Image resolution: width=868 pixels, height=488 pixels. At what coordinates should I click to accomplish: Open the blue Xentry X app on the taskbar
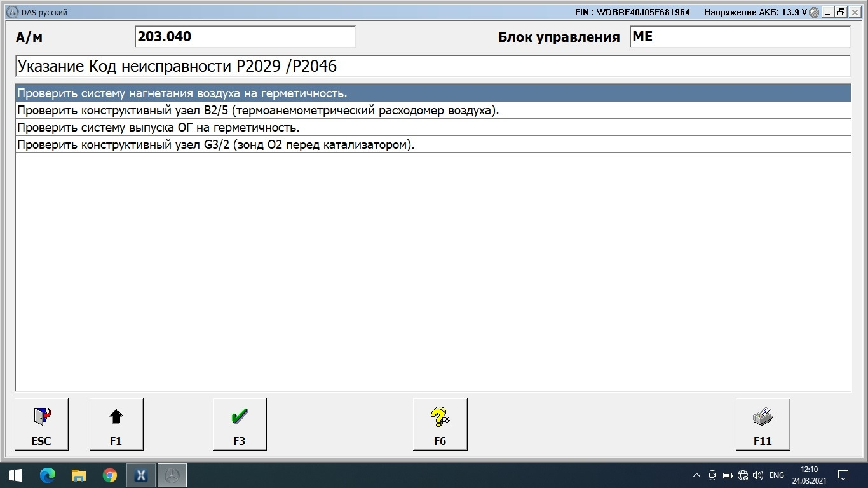coord(140,475)
